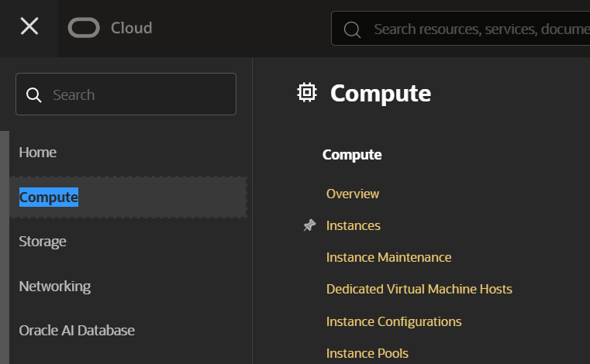Open the Networking menu category

click(x=54, y=287)
